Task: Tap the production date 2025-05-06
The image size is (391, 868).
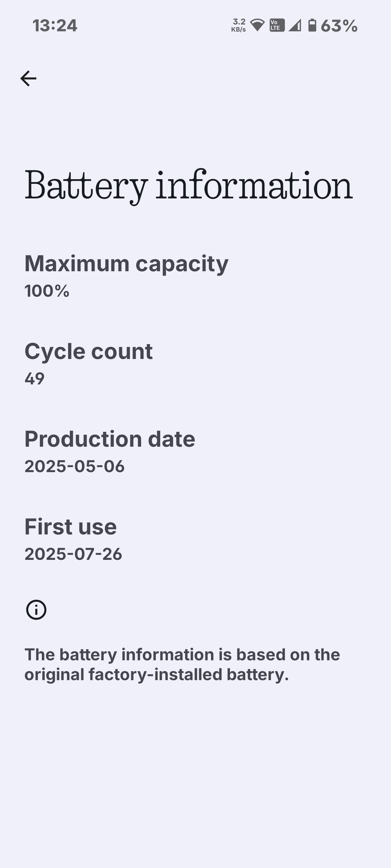Action: [x=74, y=466]
